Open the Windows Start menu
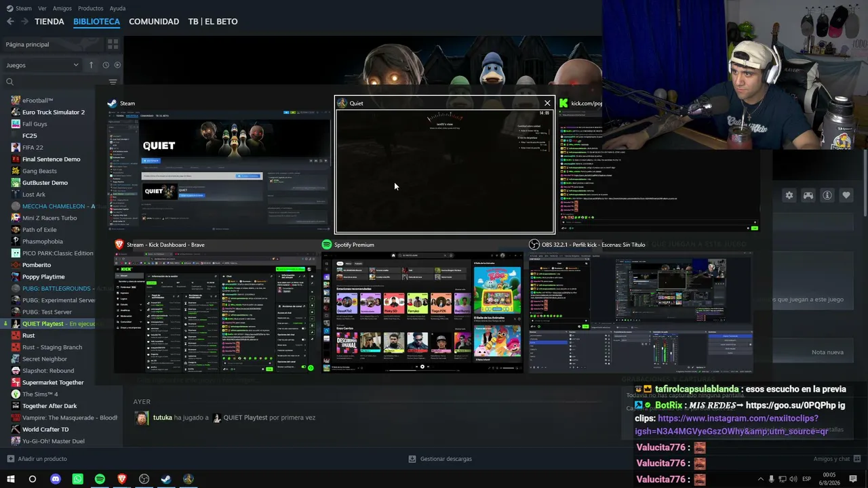This screenshot has height=488, width=868. (x=10, y=479)
